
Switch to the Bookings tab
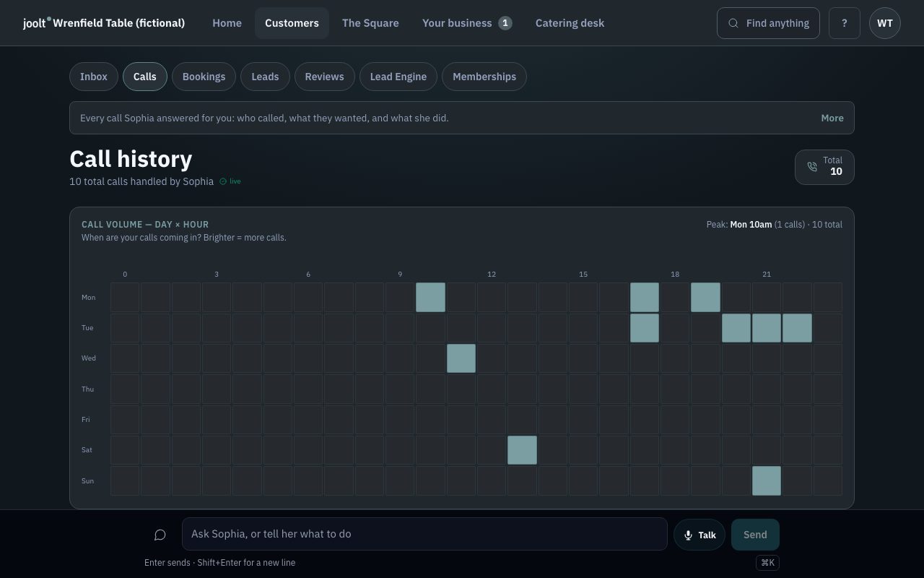click(x=204, y=77)
